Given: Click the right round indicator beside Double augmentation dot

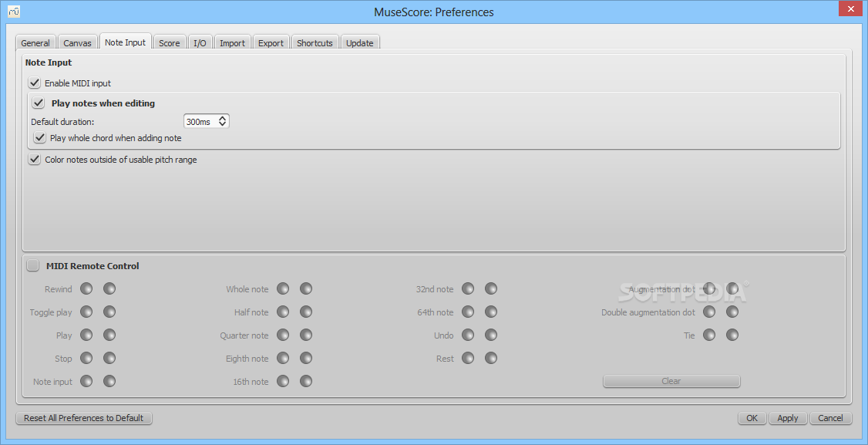Looking at the screenshot, I should tap(732, 312).
